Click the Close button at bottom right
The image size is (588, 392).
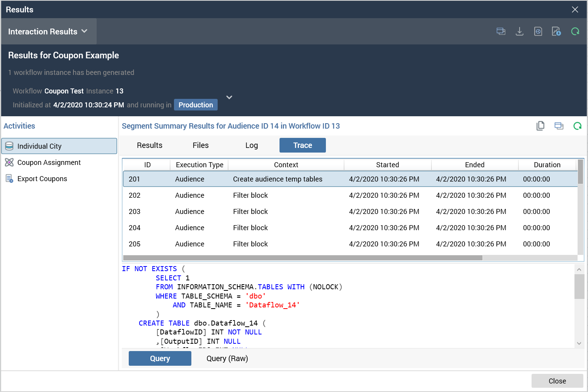click(x=557, y=381)
